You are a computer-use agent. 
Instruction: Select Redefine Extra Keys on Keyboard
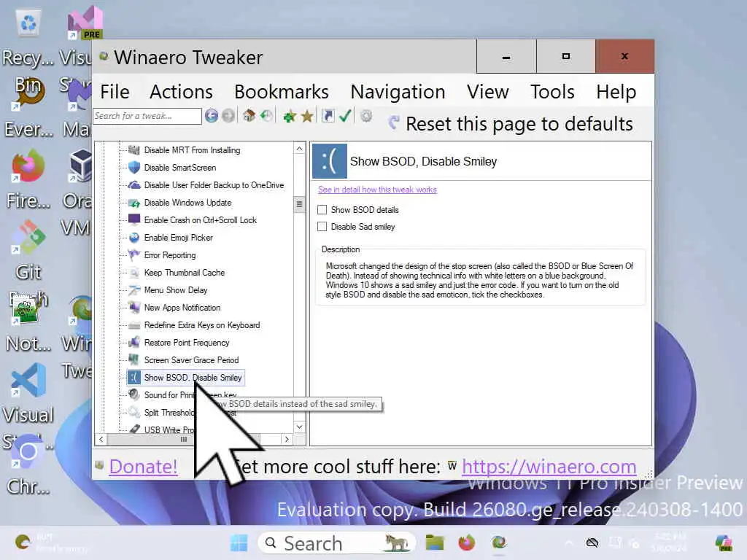point(202,325)
